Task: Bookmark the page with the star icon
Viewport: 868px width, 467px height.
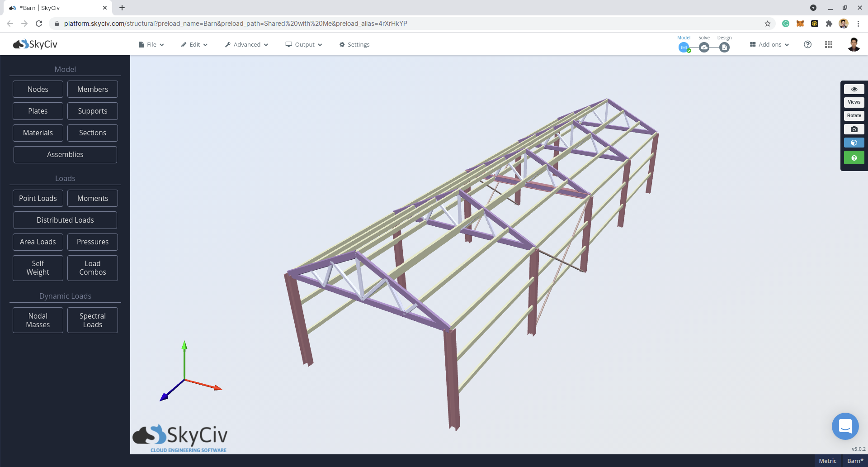Action: tap(768, 24)
